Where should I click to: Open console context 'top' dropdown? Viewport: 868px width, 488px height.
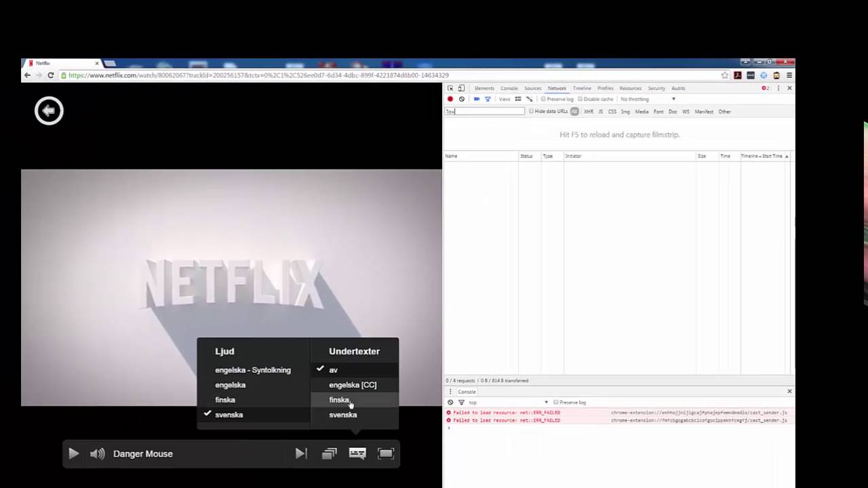click(508, 403)
